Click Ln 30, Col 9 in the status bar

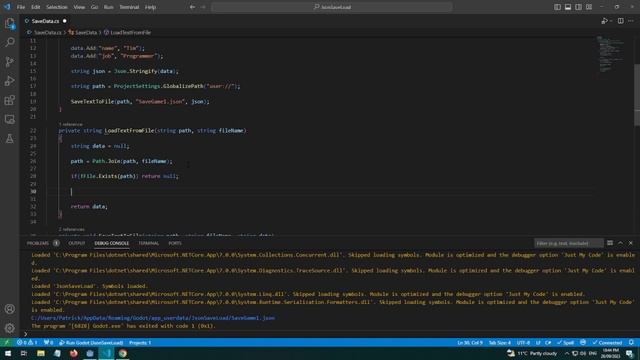tap(470, 342)
